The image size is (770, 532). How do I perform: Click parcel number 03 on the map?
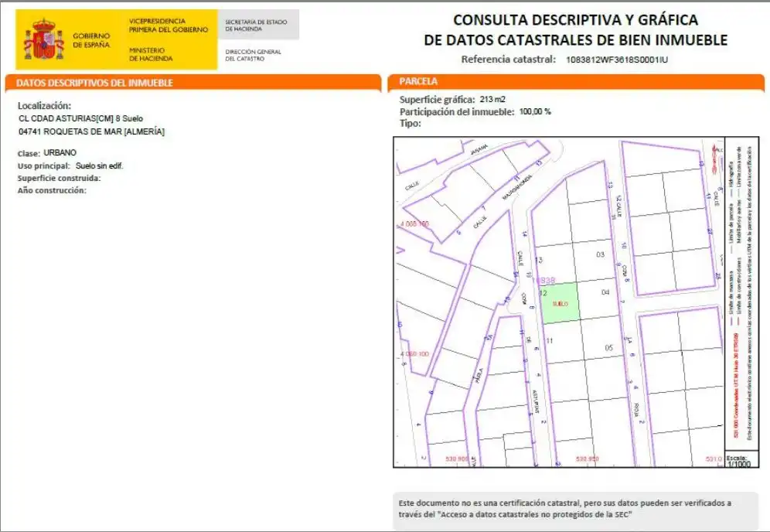point(600,254)
